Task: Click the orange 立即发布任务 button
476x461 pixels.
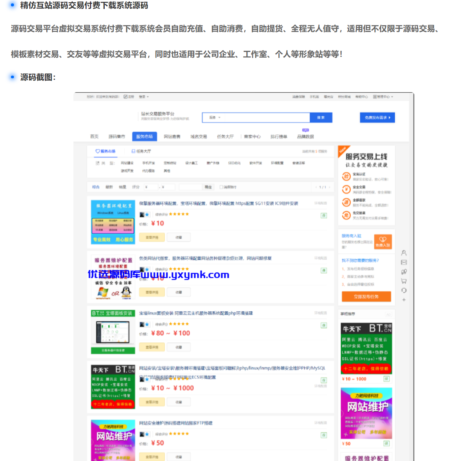Action: [366, 297]
